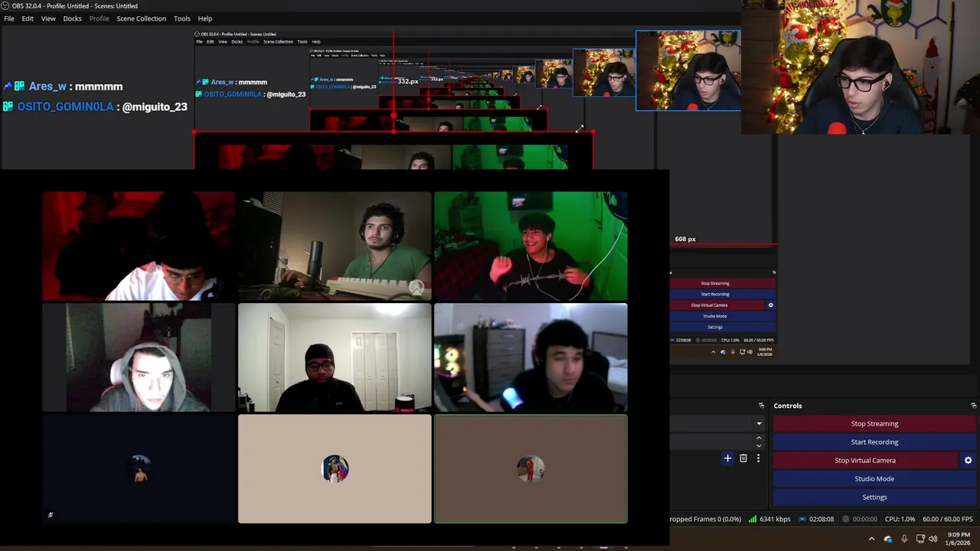
Task: Open virtual camera settings gear
Action: (968, 460)
